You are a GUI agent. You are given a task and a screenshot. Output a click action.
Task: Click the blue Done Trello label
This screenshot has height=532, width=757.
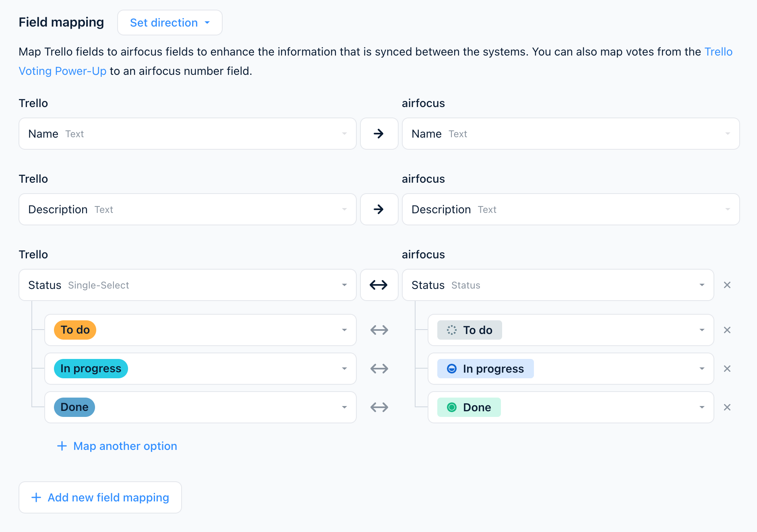(74, 407)
